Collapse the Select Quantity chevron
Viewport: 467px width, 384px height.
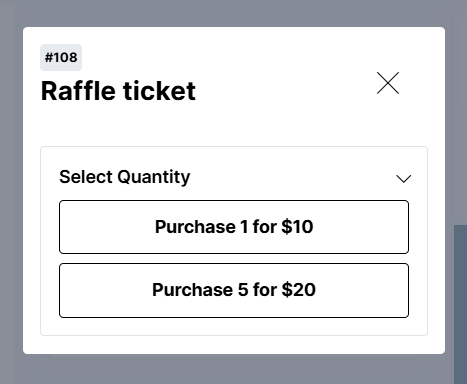pos(403,179)
